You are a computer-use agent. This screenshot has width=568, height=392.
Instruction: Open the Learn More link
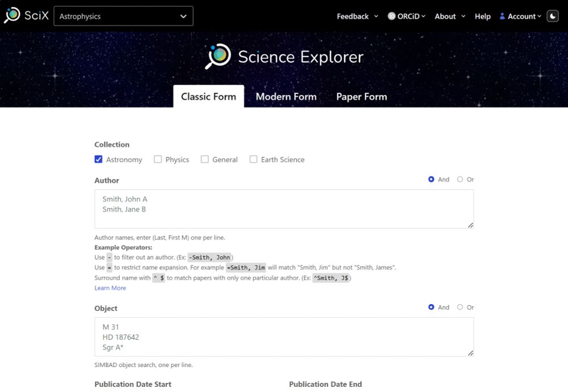coord(110,288)
